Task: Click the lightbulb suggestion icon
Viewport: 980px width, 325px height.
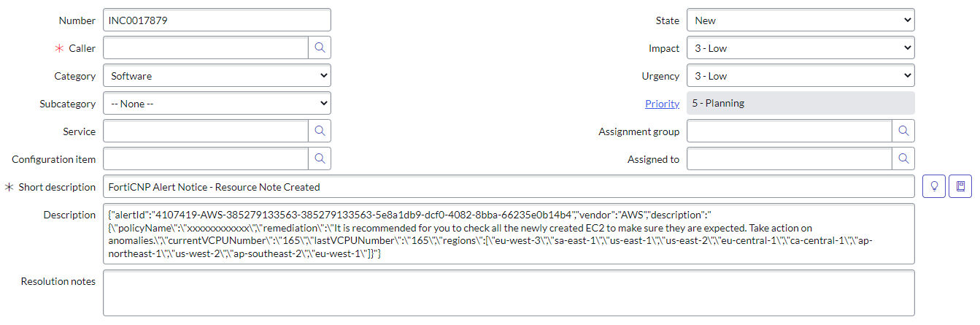Action: (933, 186)
